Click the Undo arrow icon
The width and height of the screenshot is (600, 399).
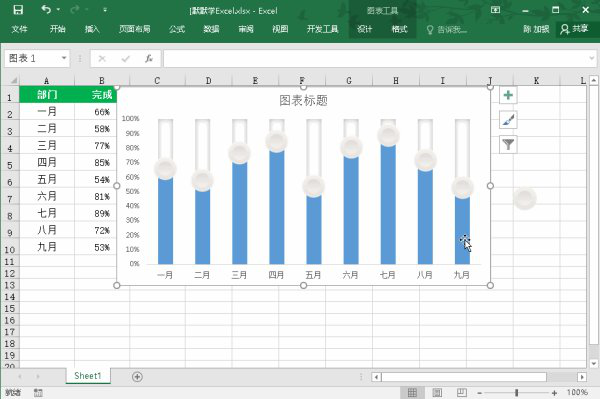point(46,9)
